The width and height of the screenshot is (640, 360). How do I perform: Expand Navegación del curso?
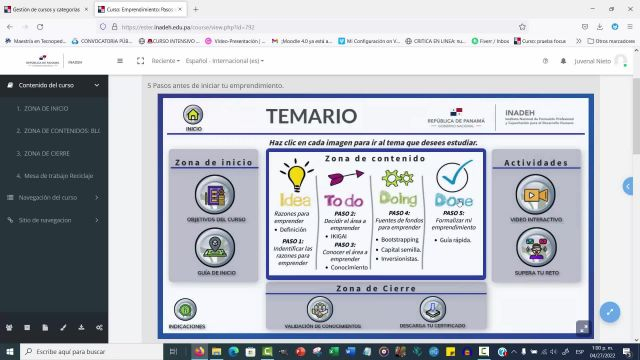(x=54, y=198)
